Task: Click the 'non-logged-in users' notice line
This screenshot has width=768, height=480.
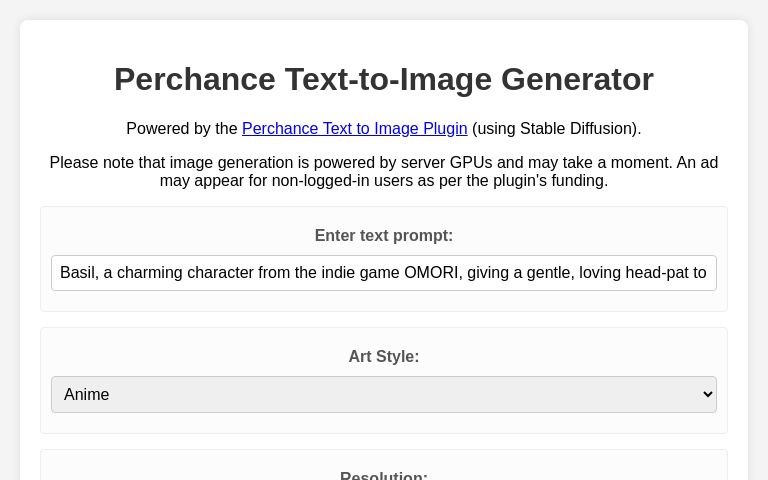Action: coord(384,181)
